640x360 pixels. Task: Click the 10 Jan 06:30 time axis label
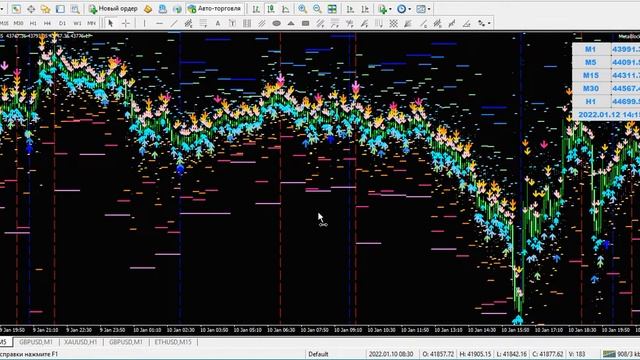(x=281, y=330)
